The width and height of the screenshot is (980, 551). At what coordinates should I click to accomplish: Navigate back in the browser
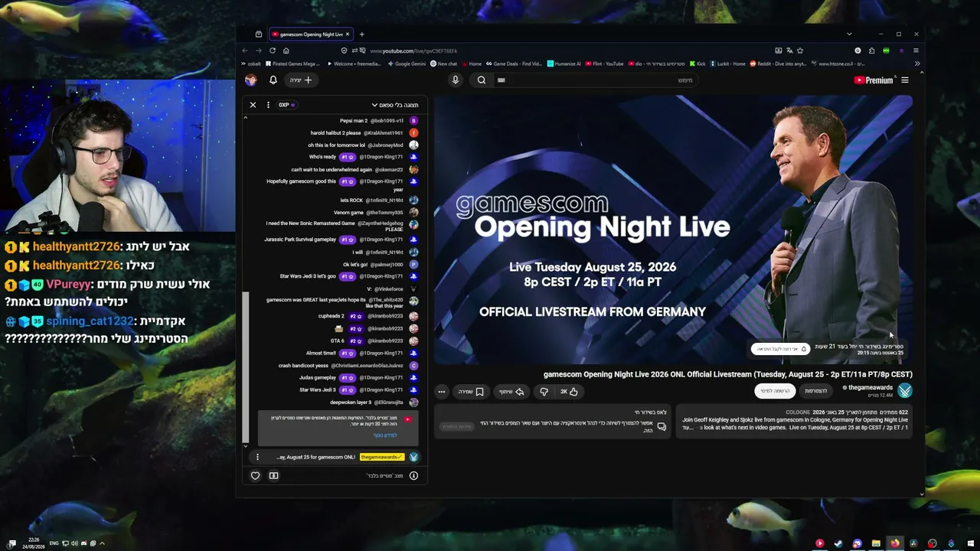(x=245, y=51)
